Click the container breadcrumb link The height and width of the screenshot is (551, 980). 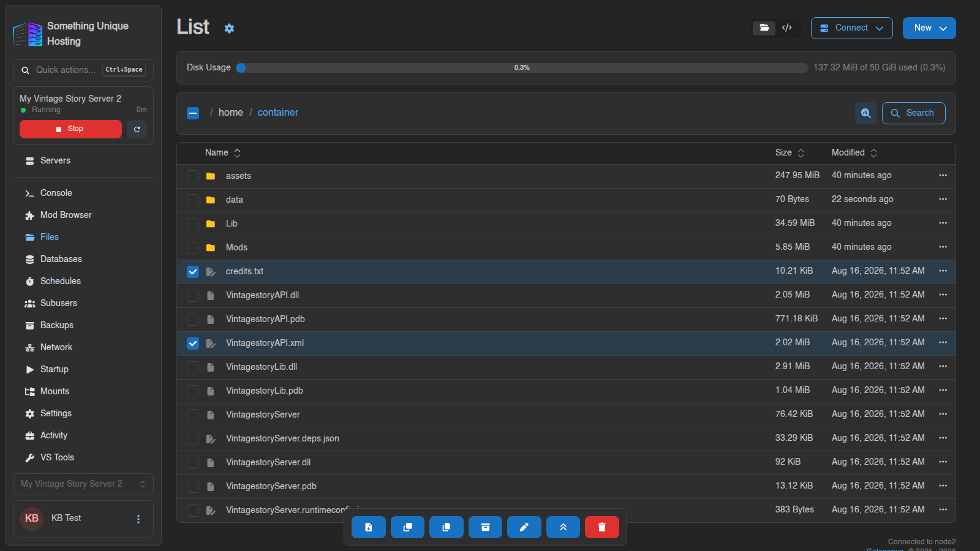[278, 113]
